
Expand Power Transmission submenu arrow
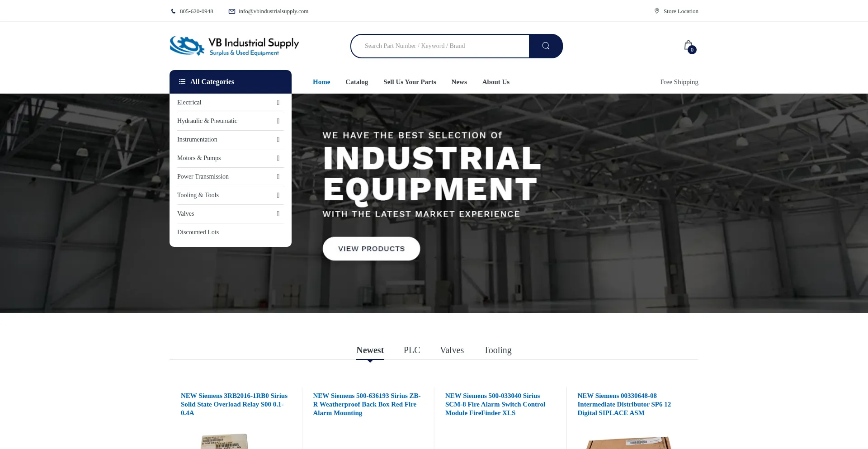pyautogui.click(x=278, y=177)
